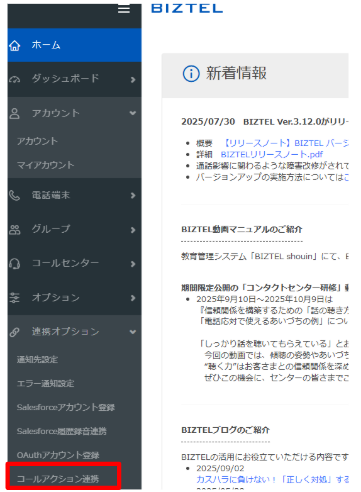
Task: Click the 教育管理システム BIZTEL shouin line
Action: pyautogui.click(x=265, y=256)
